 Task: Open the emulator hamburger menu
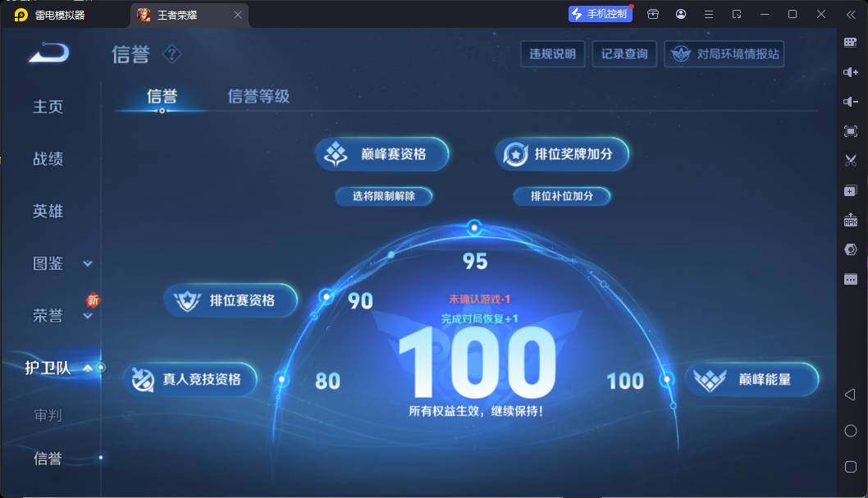(x=709, y=15)
